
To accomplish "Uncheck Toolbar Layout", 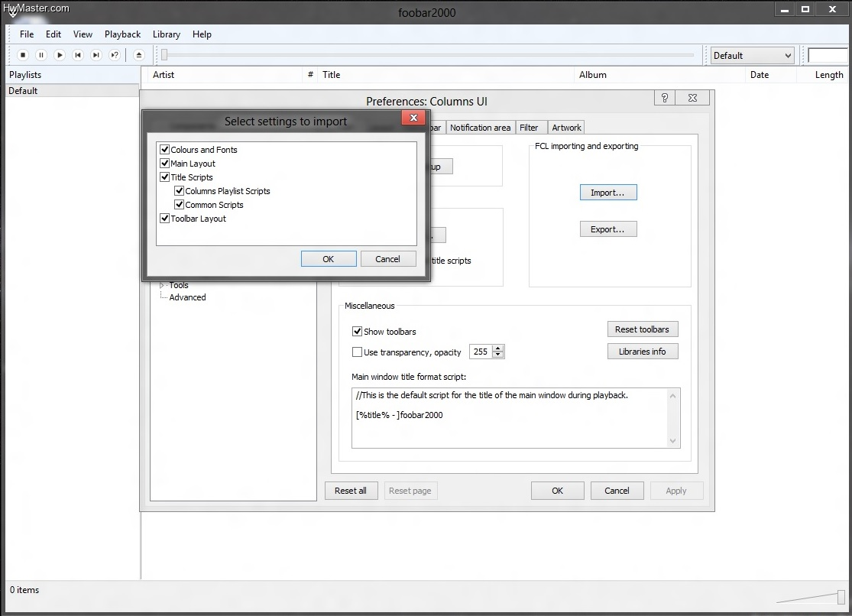I will tap(164, 218).
